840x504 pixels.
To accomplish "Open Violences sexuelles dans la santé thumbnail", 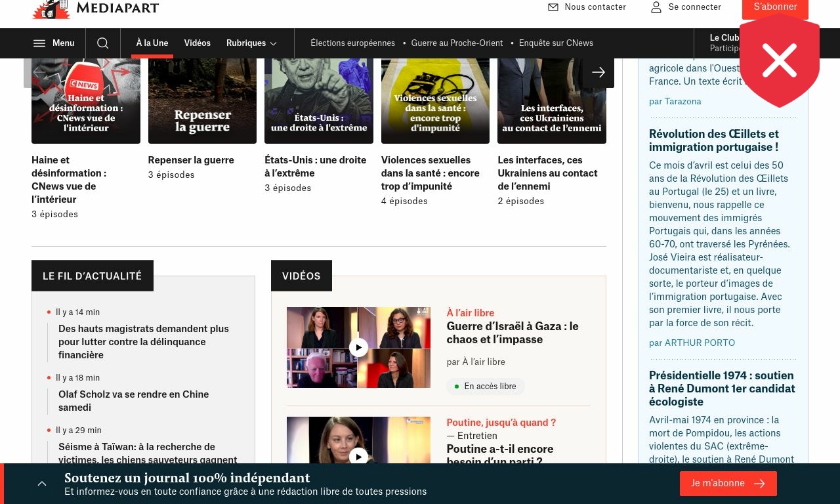I will 435,100.
